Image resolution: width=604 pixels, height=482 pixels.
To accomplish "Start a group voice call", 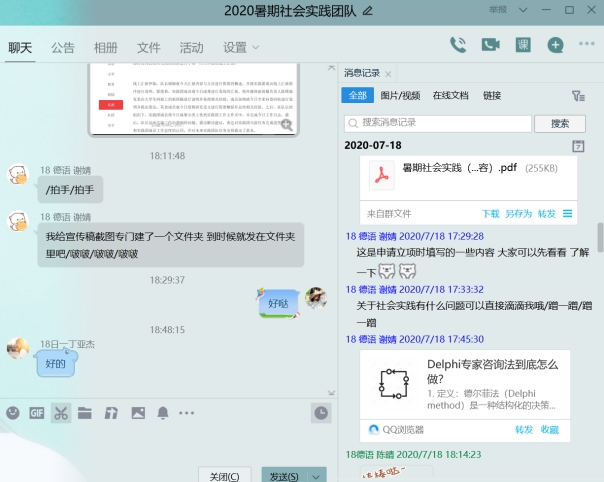I will click(458, 44).
